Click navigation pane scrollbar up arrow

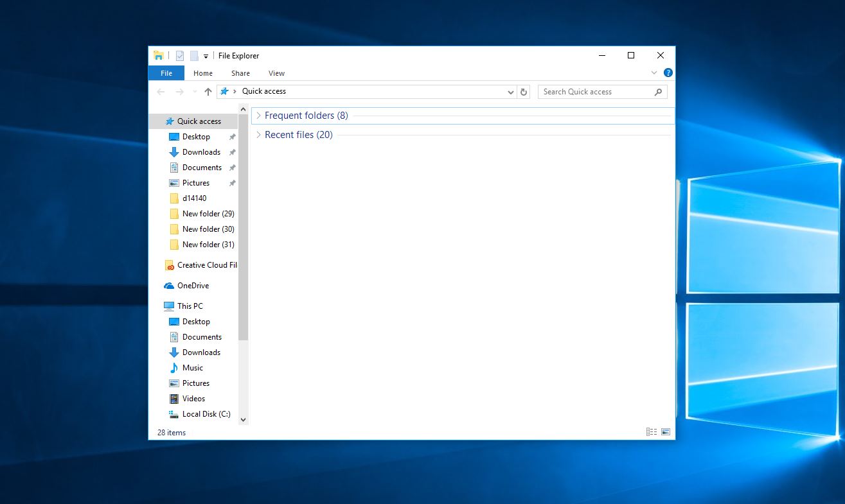(243, 109)
